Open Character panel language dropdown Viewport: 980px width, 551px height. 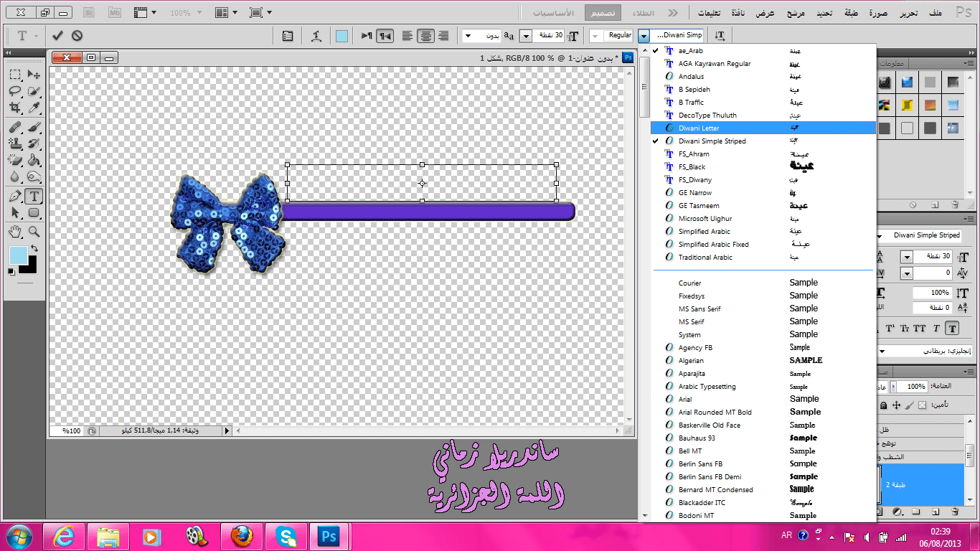(x=882, y=352)
